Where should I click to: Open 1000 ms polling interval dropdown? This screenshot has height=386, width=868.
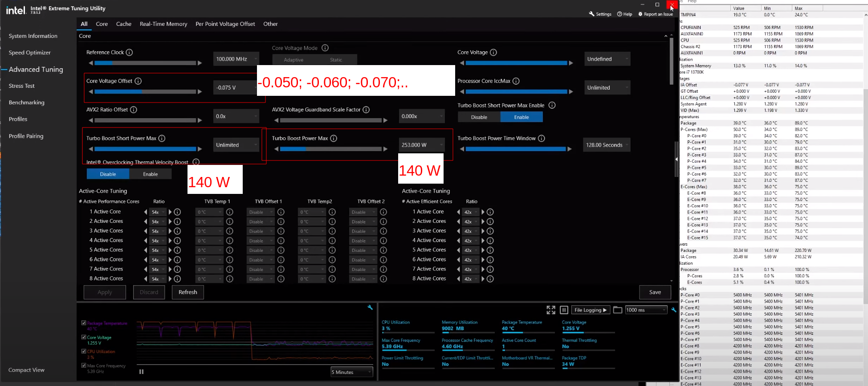point(646,310)
